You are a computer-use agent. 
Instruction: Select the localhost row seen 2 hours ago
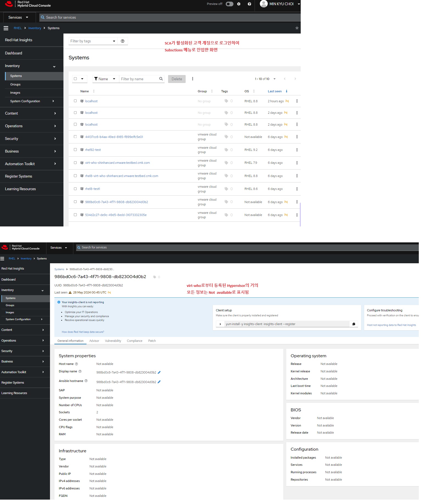click(x=75, y=101)
